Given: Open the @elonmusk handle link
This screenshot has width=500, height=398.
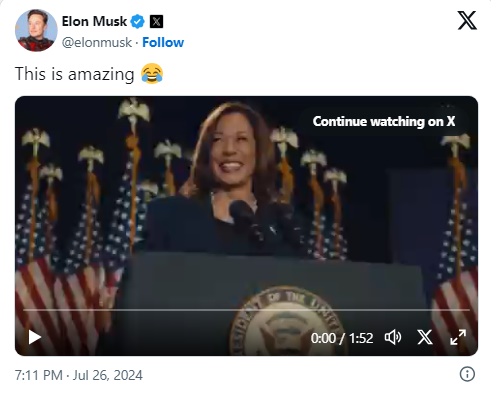Looking at the screenshot, I should [x=97, y=43].
